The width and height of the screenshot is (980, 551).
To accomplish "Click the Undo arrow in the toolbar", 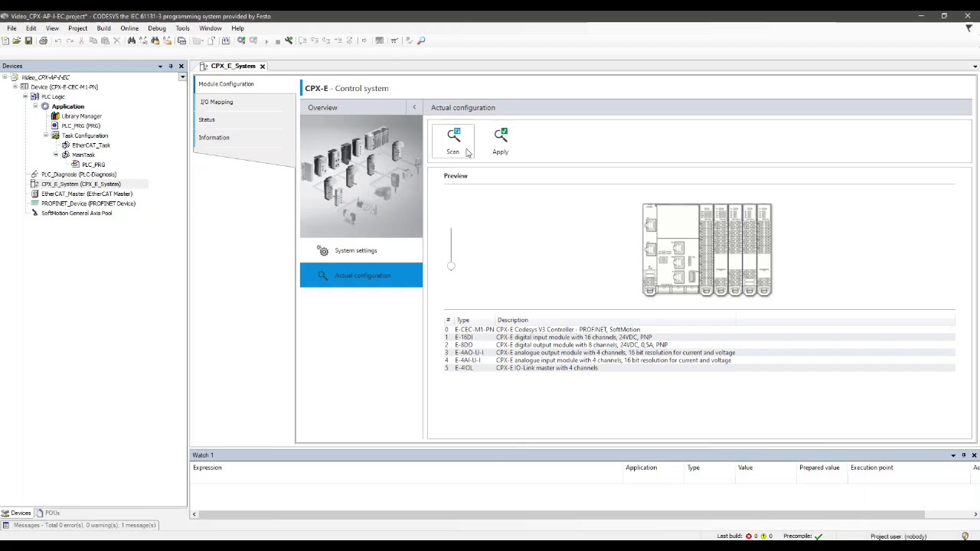I will point(58,41).
